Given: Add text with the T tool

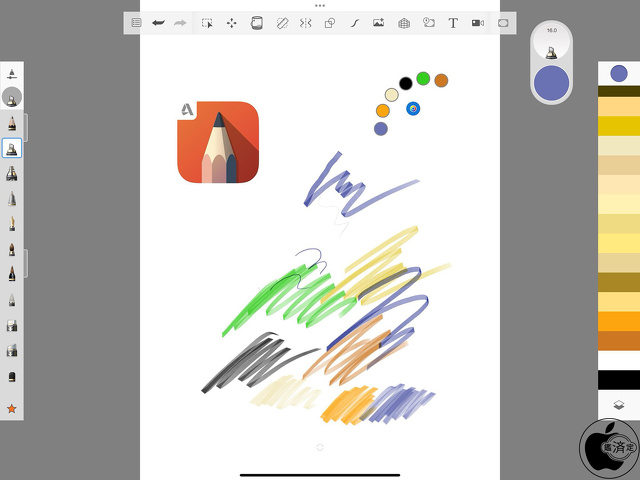Looking at the screenshot, I should (453, 23).
